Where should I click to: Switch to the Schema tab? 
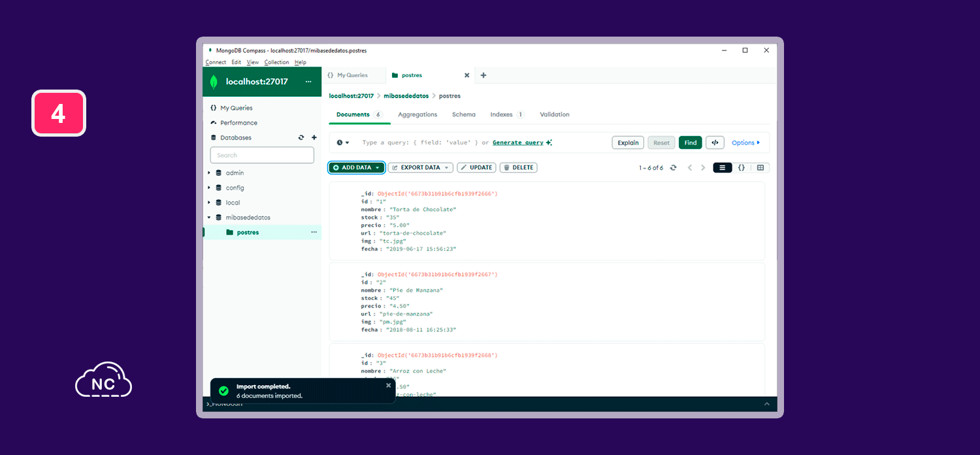(x=464, y=115)
